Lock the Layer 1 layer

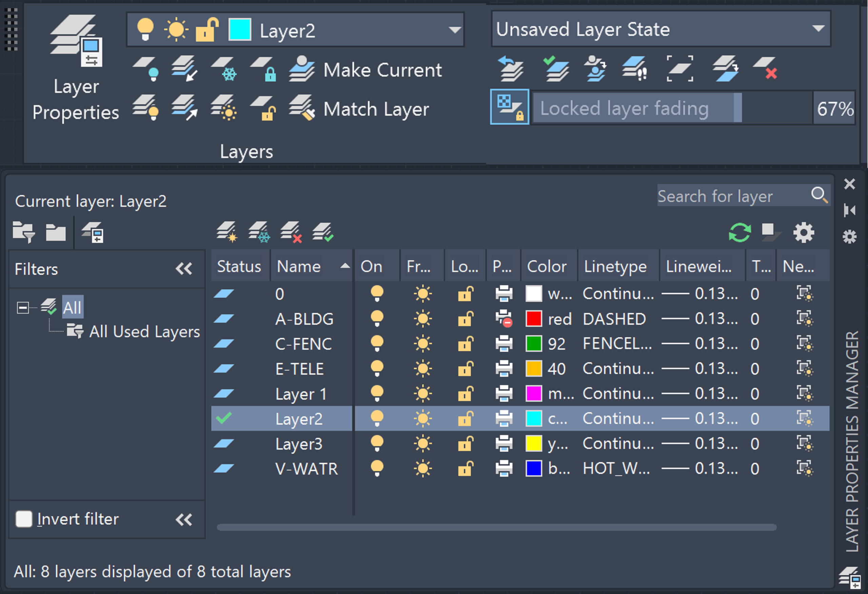[x=465, y=393]
